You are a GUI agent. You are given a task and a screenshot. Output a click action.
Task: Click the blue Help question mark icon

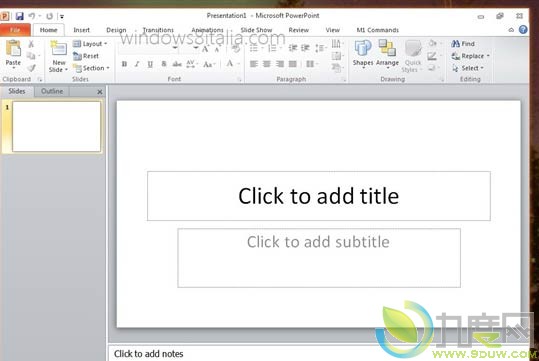[523, 30]
